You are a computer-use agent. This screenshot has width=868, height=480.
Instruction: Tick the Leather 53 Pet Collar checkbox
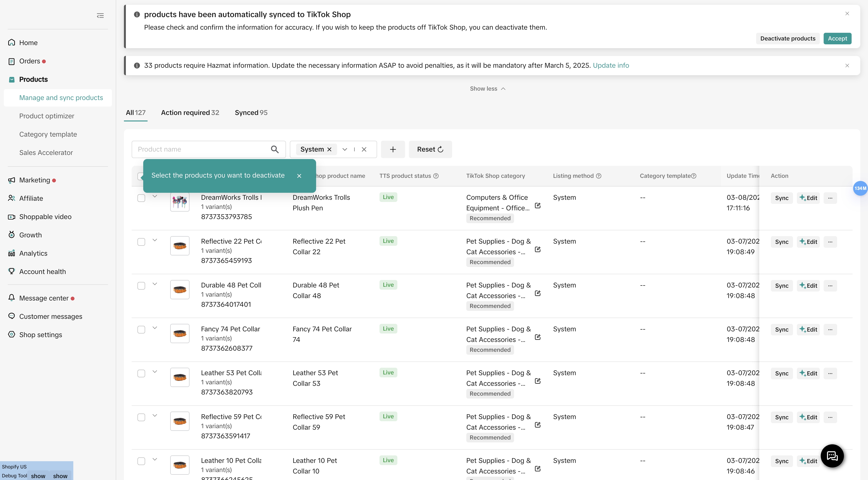pyautogui.click(x=141, y=373)
